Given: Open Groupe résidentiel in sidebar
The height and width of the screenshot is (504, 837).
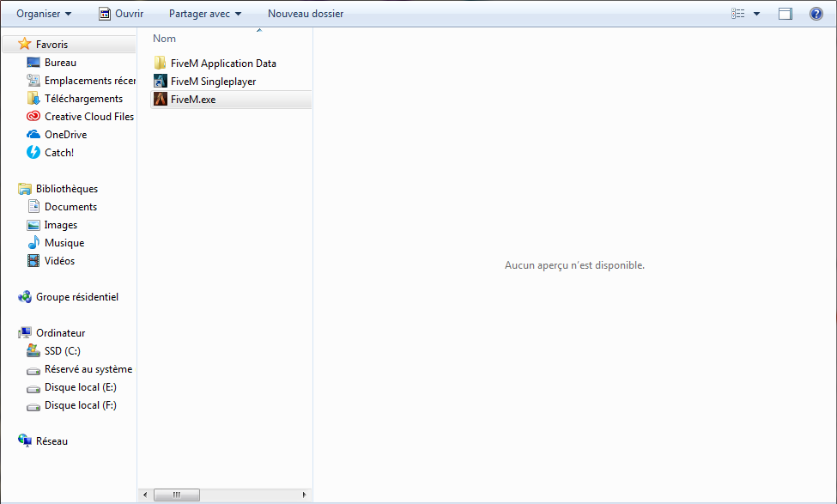Looking at the screenshot, I should (x=77, y=297).
